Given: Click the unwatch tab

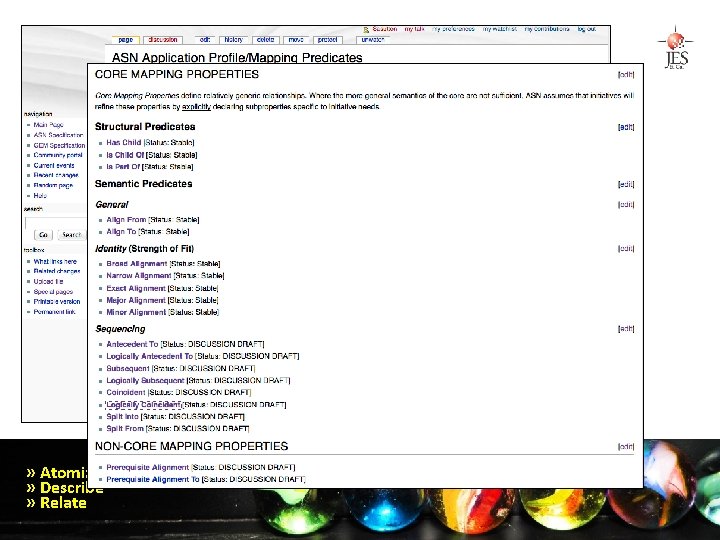Looking at the screenshot, I should point(372,40).
